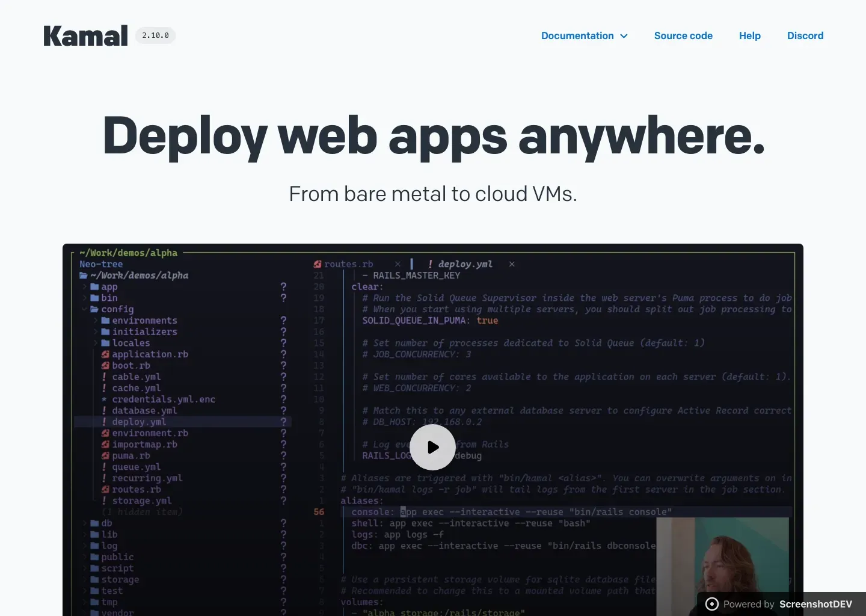The height and width of the screenshot is (616, 866).
Task: Click the close x on the routes.rb tab
Action: [x=398, y=264]
